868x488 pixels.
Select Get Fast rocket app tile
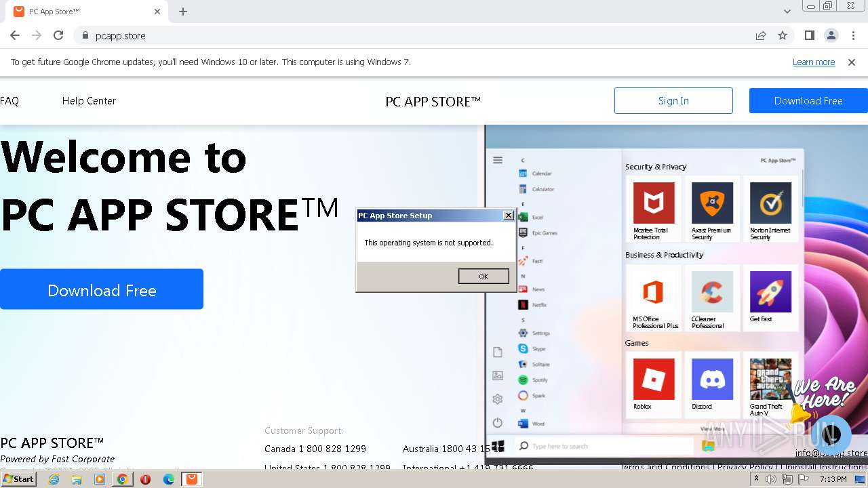(770, 298)
